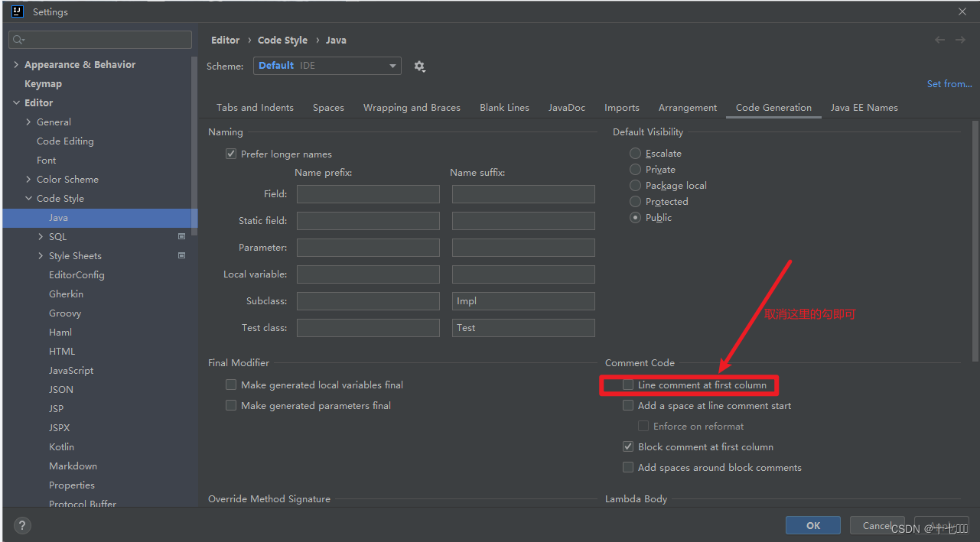Switch to the Arrangement tab
This screenshot has width=980, height=542.
688,107
